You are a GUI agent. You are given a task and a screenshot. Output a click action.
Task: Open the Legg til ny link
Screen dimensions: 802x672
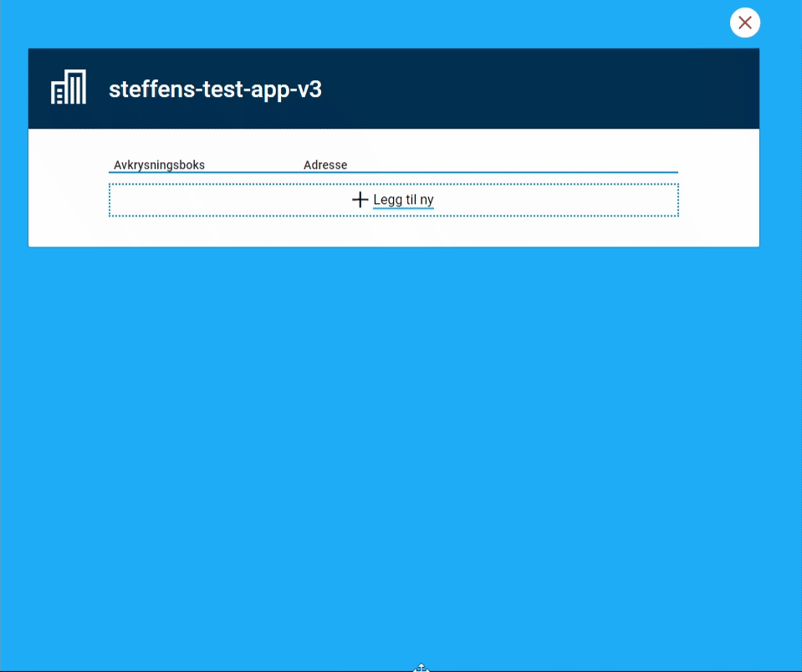pyautogui.click(x=403, y=200)
